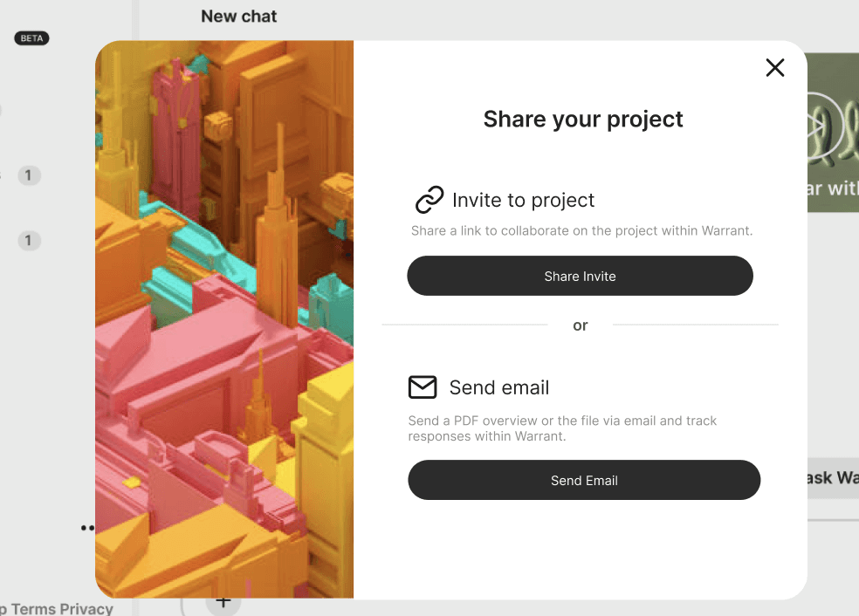Click the "or" divider between the options

581,325
